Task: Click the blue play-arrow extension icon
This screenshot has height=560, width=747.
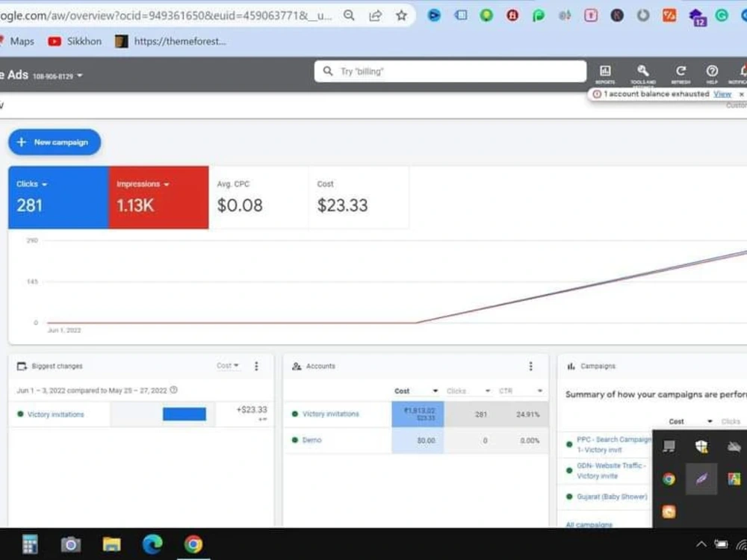Action: click(434, 16)
